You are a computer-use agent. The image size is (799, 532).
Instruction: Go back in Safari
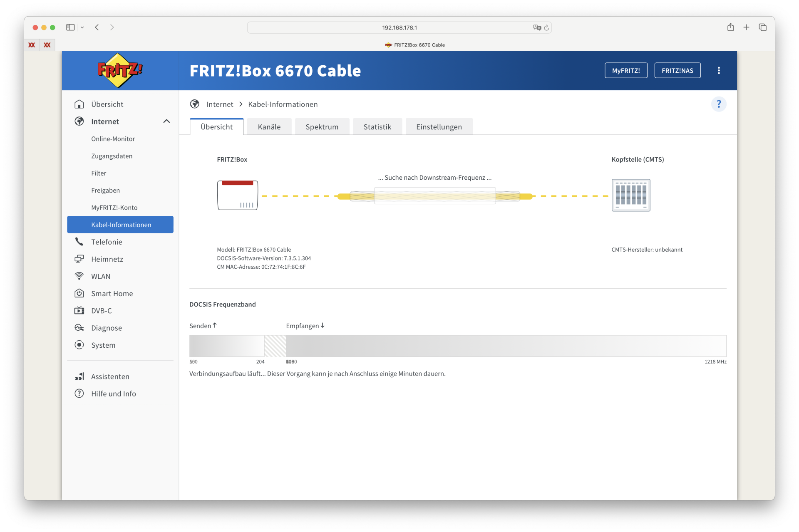pos(97,27)
